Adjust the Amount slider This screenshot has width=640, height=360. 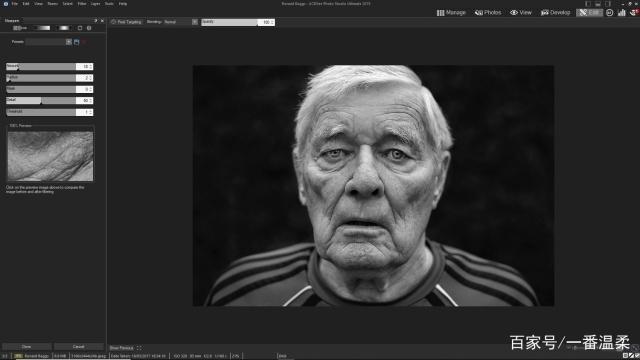(x=41, y=67)
